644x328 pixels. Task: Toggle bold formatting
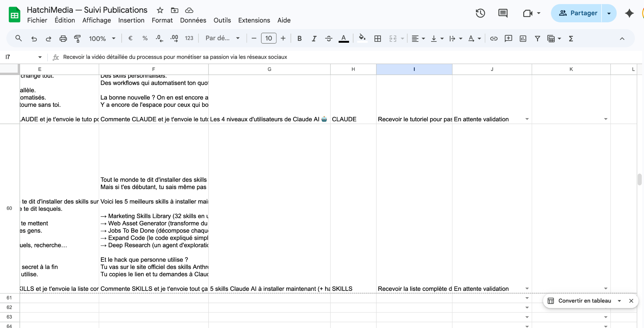(299, 38)
